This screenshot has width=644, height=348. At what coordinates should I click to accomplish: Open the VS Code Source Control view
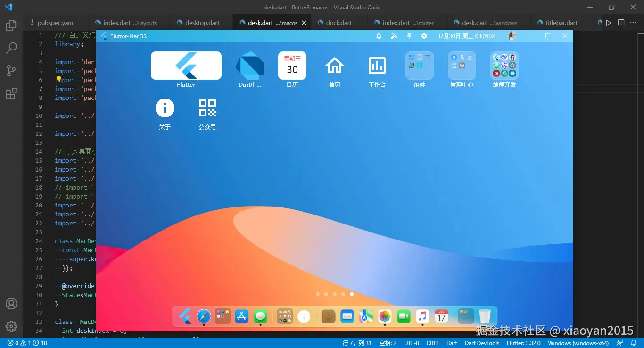click(x=11, y=71)
